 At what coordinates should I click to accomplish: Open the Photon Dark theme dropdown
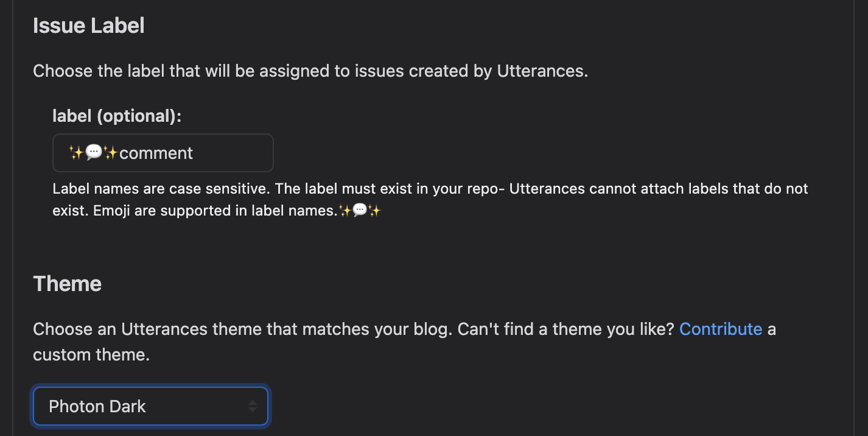pyautogui.click(x=150, y=406)
